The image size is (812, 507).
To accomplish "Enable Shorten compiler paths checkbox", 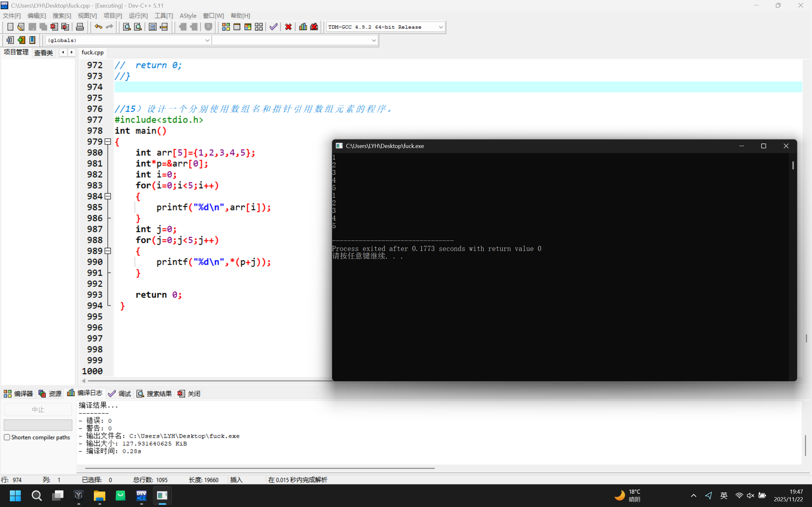I will pyautogui.click(x=7, y=437).
